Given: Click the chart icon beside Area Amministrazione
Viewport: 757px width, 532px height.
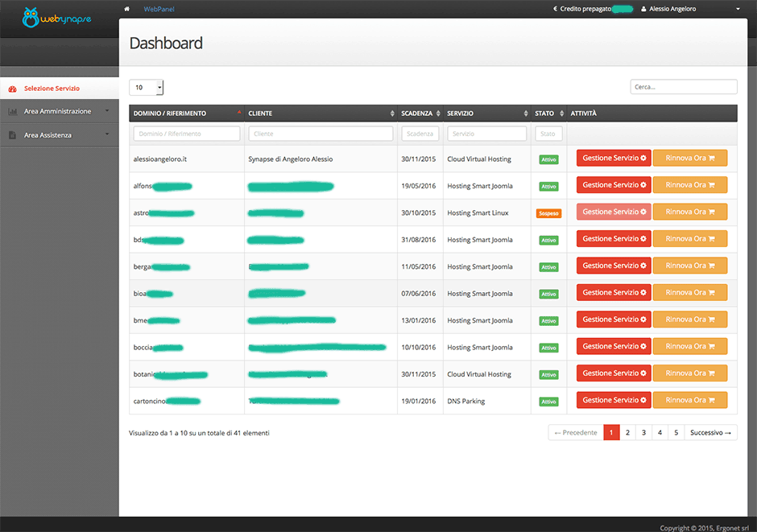Looking at the screenshot, I should pyautogui.click(x=13, y=112).
